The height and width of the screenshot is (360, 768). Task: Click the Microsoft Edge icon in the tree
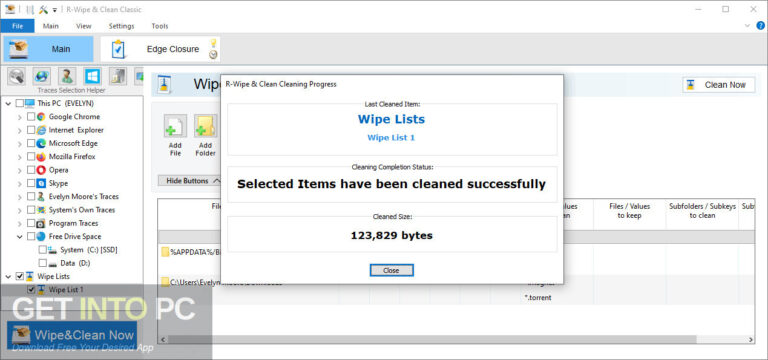pyautogui.click(x=41, y=143)
